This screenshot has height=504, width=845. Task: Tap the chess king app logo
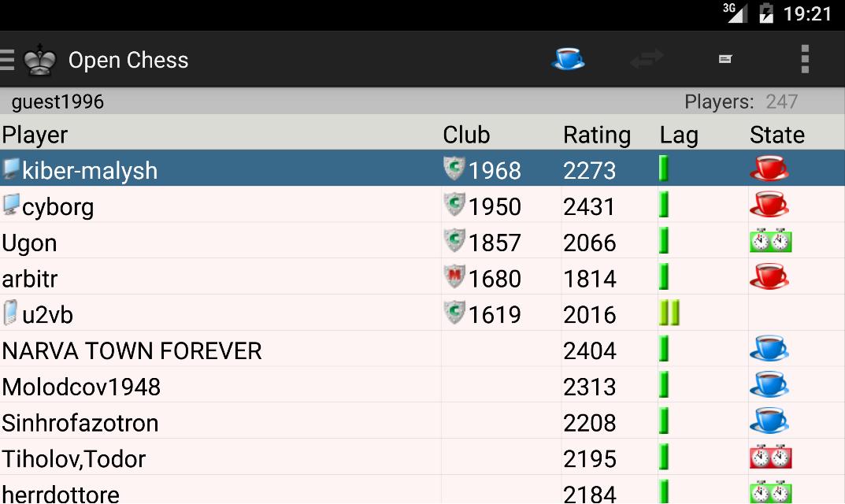pos(40,60)
